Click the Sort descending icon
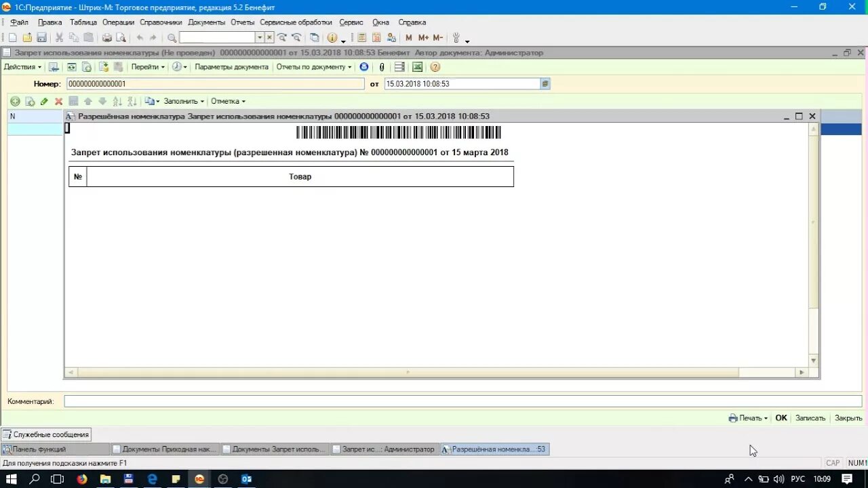Viewport: 868px width, 488px height. pyautogui.click(x=132, y=102)
